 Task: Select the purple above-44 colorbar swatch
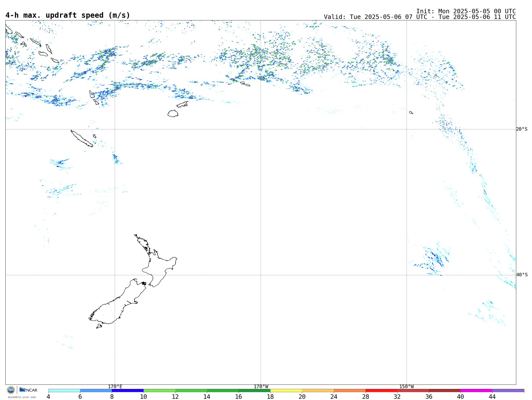508,391
